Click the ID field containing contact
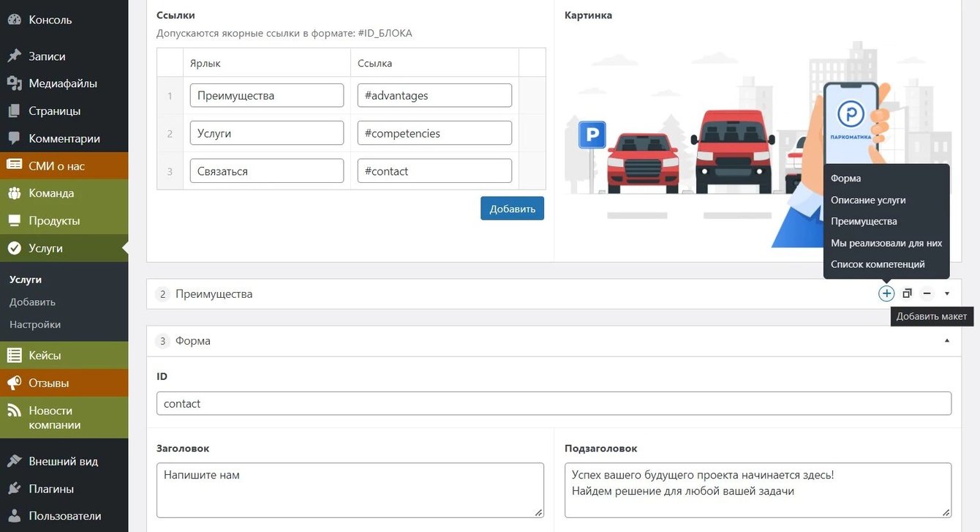This screenshot has width=980, height=532. click(x=554, y=404)
